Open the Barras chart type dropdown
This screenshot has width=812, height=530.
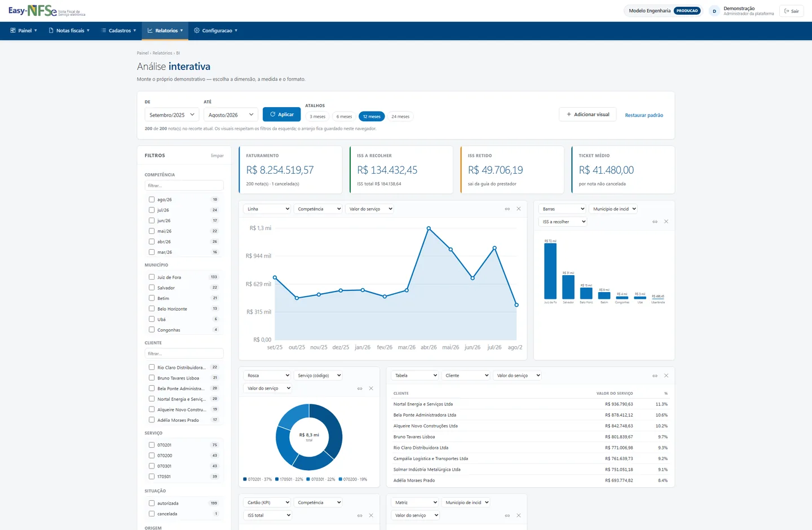pos(562,209)
